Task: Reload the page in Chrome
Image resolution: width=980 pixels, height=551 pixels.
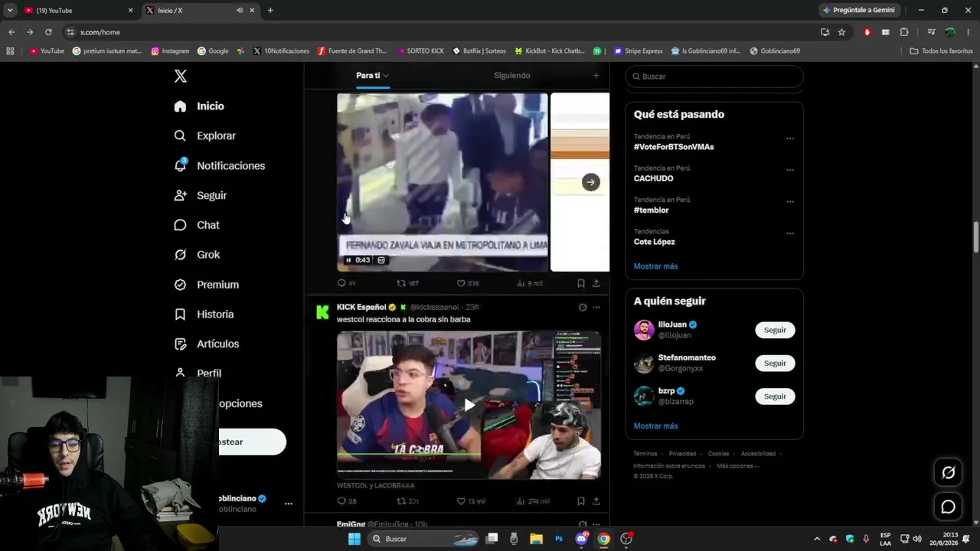Action: click(x=48, y=32)
